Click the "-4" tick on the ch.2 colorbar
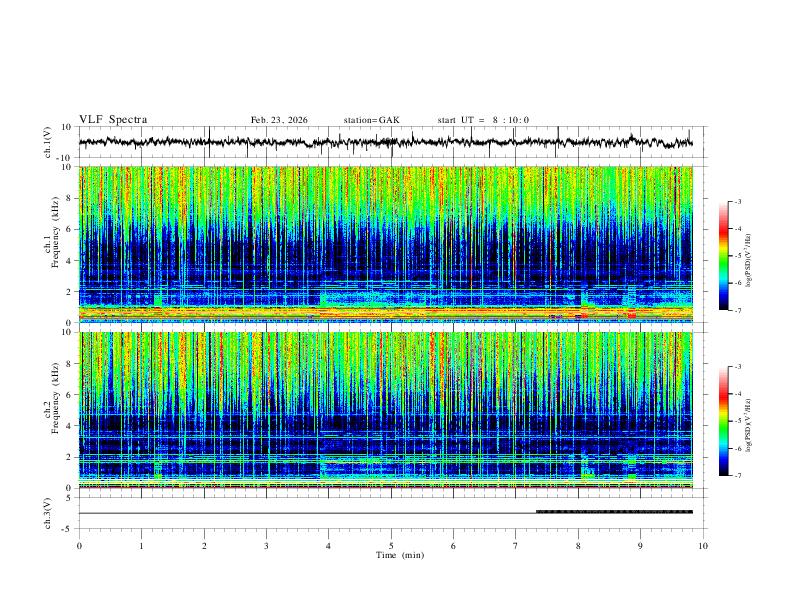Screen dimensions: 792x612 click(x=737, y=394)
